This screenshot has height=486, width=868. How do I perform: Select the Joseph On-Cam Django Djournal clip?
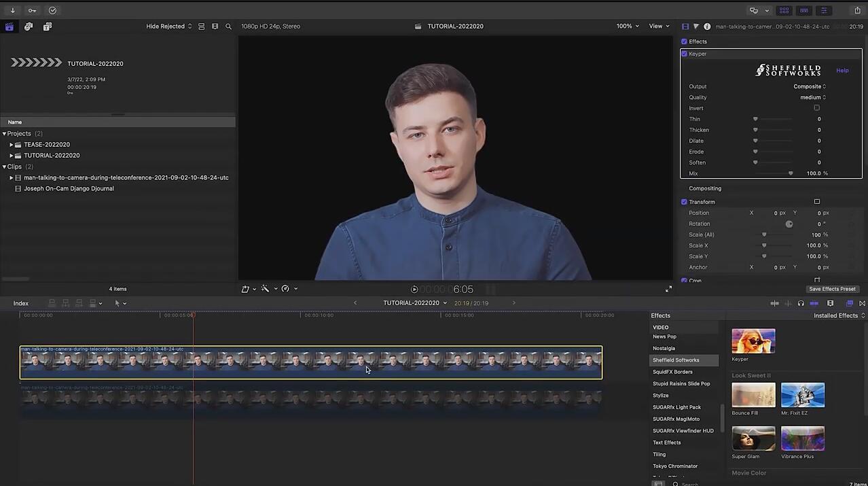69,188
